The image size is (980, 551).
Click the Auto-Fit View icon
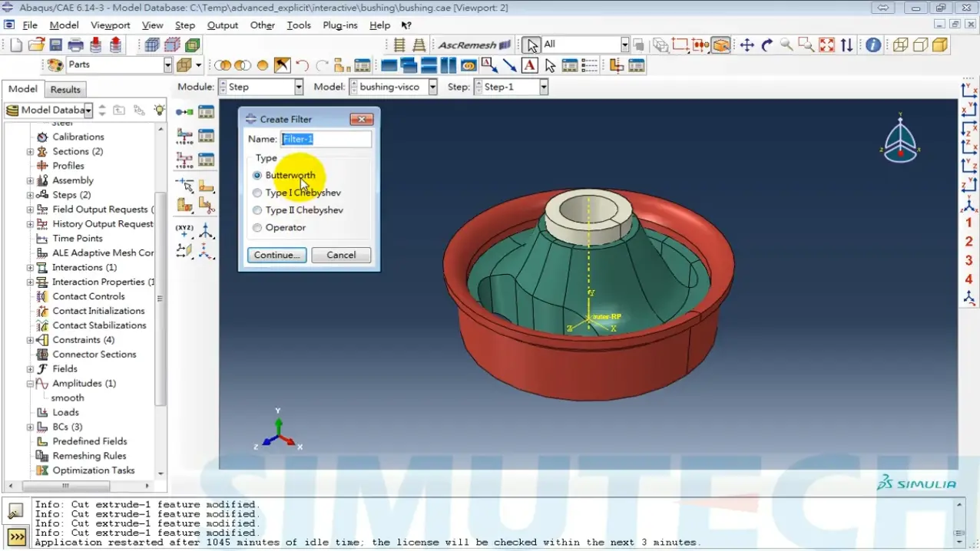(x=826, y=45)
